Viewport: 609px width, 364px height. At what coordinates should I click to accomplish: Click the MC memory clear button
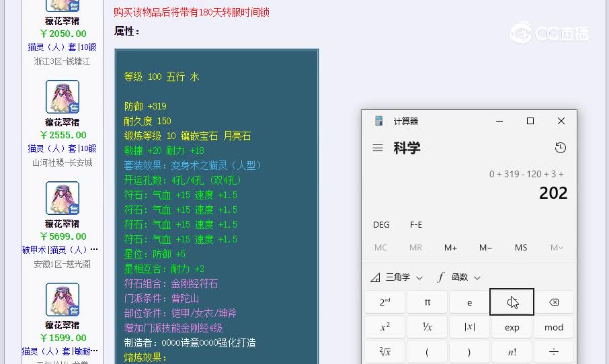pyautogui.click(x=380, y=248)
